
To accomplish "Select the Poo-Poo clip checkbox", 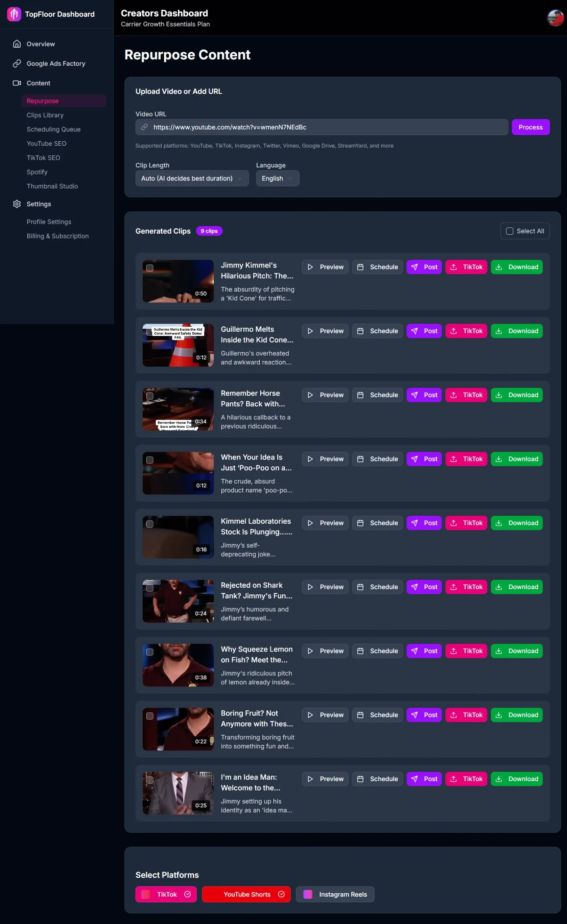I will coord(150,460).
